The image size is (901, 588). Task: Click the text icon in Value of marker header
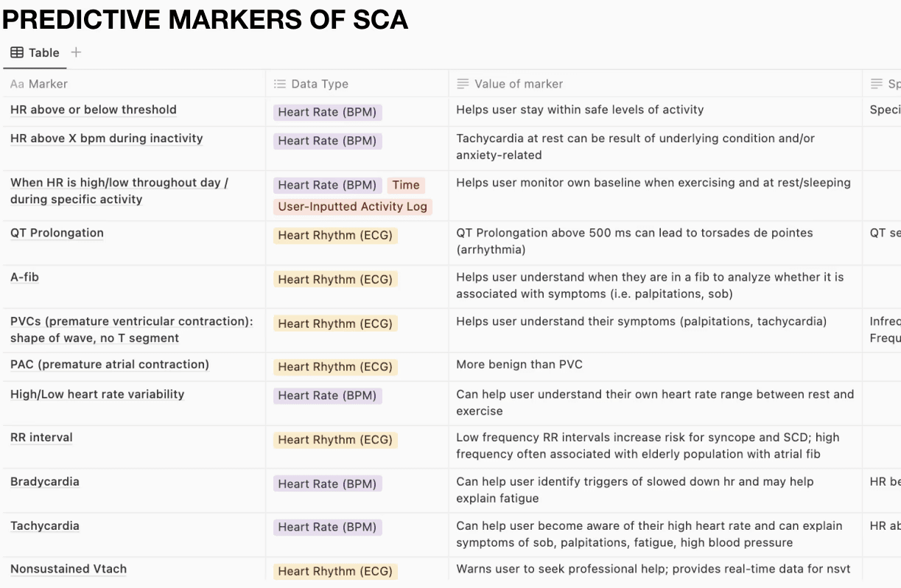click(x=463, y=84)
